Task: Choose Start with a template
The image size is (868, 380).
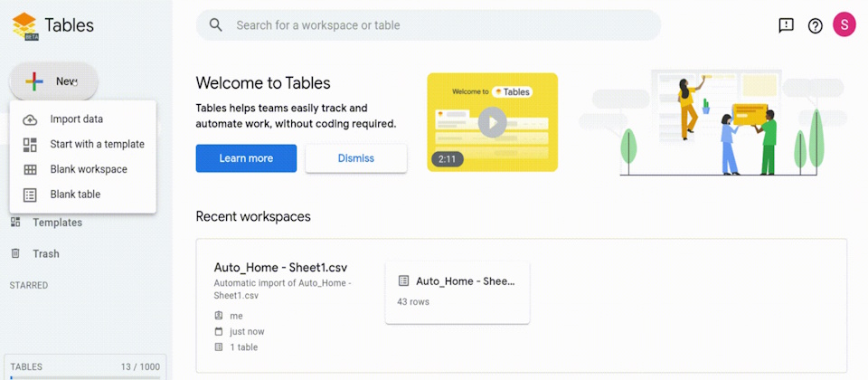Action: point(97,144)
